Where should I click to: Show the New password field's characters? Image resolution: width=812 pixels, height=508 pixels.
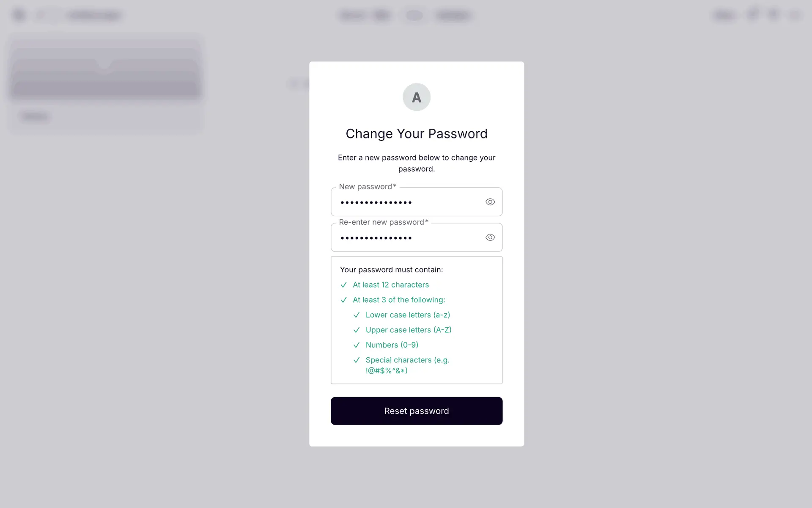(x=490, y=202)
